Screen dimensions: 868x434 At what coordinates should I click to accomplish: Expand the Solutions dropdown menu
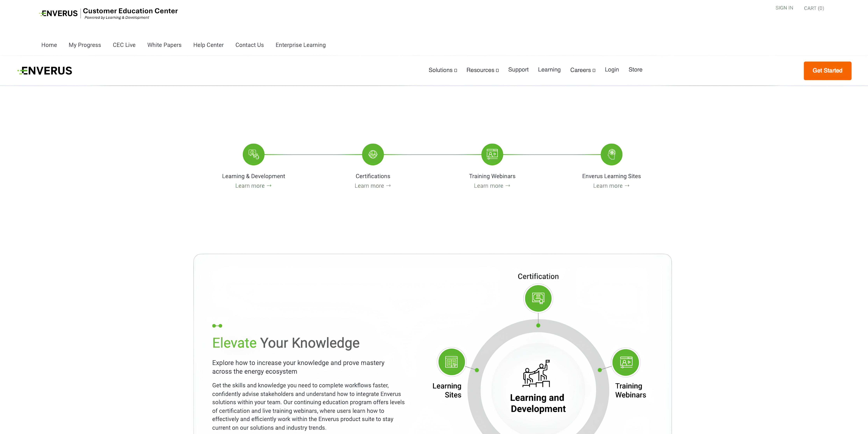click(x=443, y=70)
